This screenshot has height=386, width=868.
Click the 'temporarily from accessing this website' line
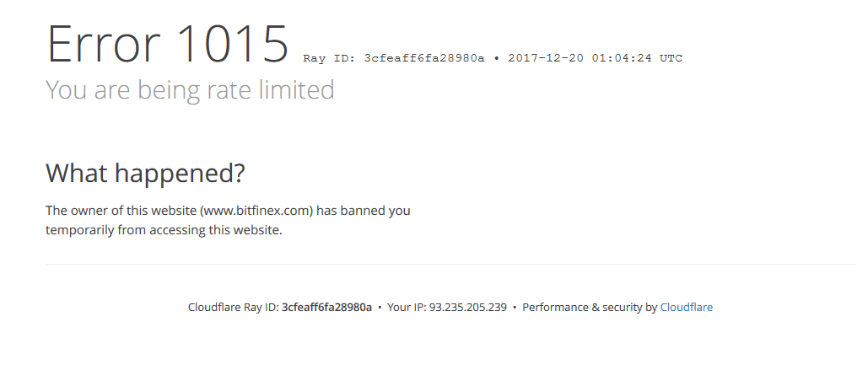tap(164, 230)
